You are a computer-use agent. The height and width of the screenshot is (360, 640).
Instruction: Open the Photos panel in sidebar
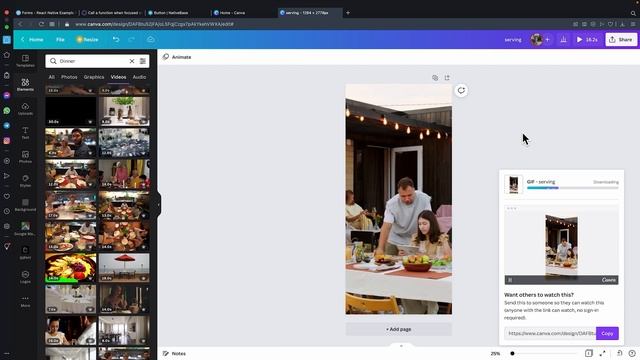click(x=25, y=157)
